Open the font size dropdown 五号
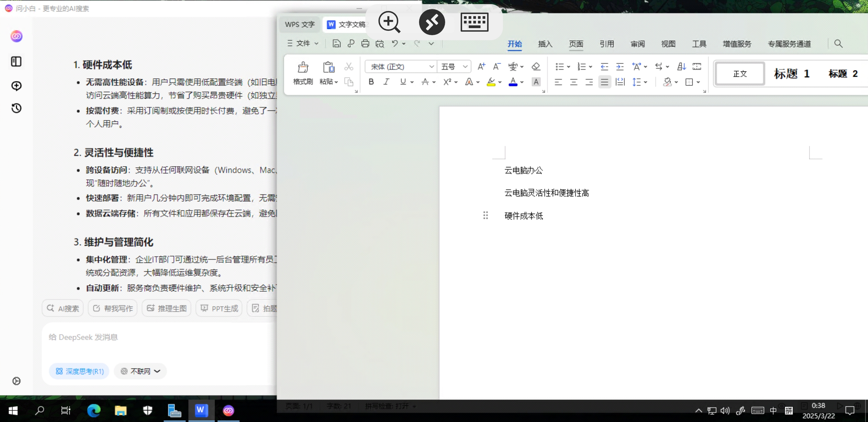 pos(465,67)
